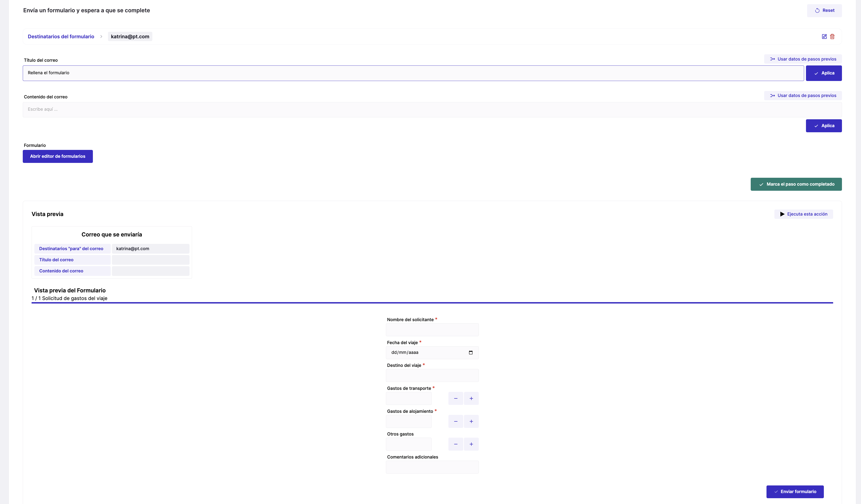Submit with the Enviar formulario button
The height and width of the screenshot is (504, 861).
[x=795, y=492]
